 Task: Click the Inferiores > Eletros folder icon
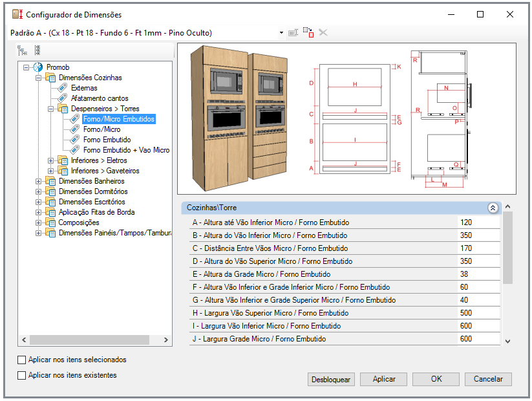[63, 160]
